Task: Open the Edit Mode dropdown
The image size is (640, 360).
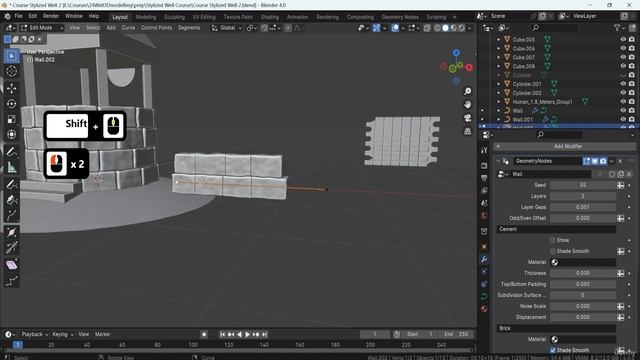Action: pyautogui.click(x=42, y=28)
